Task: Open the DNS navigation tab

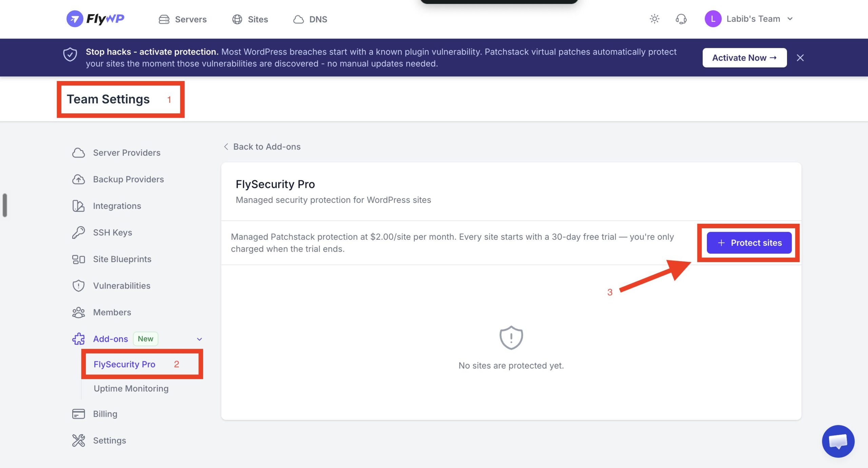Action: (x=310, y=19)
